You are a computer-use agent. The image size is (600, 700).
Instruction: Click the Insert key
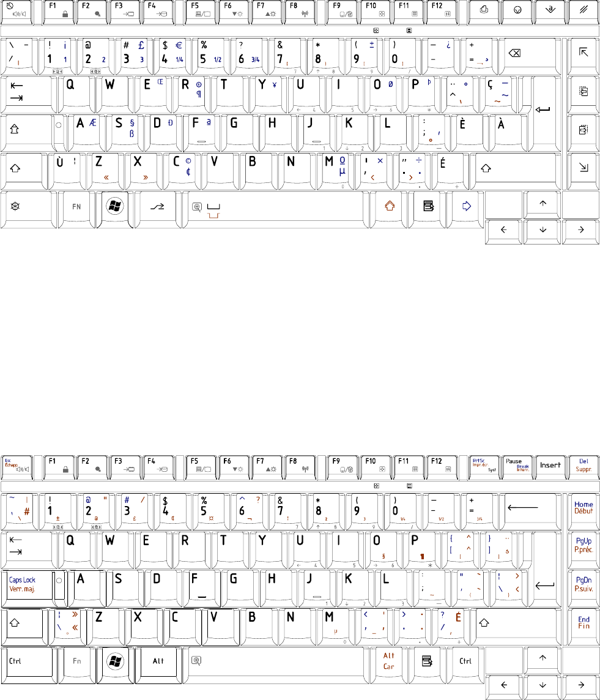tap(550, 467)
